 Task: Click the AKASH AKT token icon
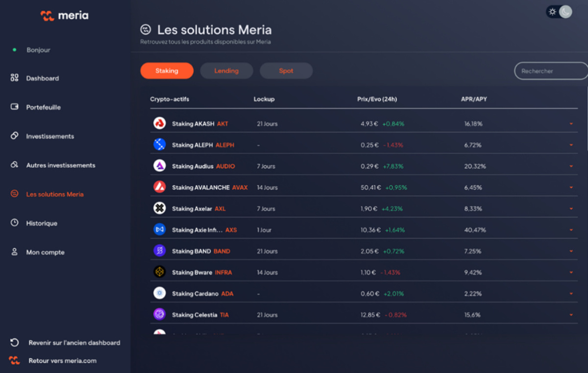pyautogui.click(x=159, y=123)
